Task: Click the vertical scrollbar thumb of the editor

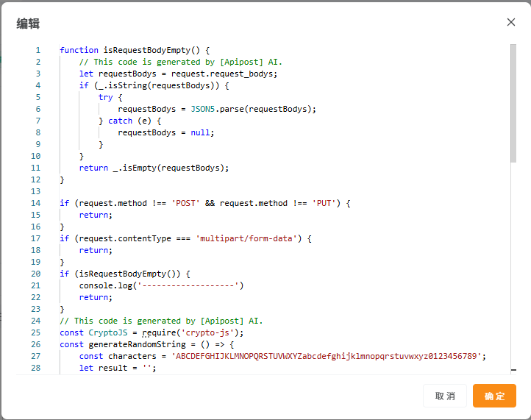Action: pyautogui.click(x=513, y=103)
